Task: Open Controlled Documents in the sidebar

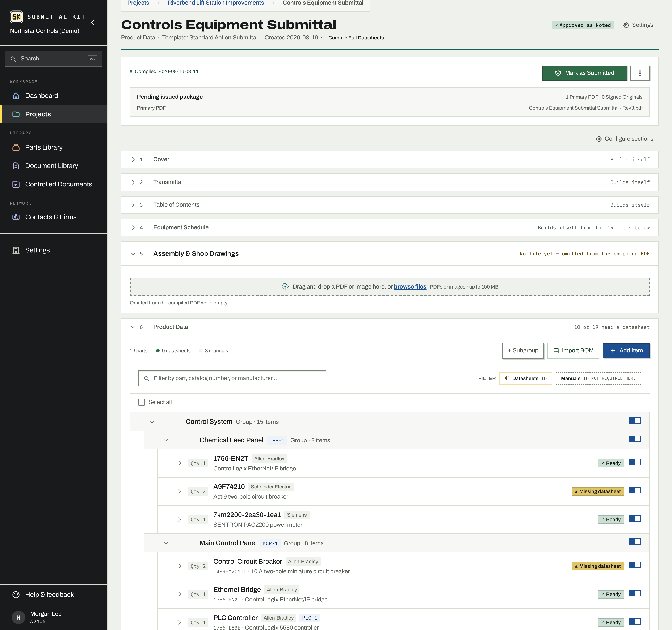Action: click(x=53, y=184)
